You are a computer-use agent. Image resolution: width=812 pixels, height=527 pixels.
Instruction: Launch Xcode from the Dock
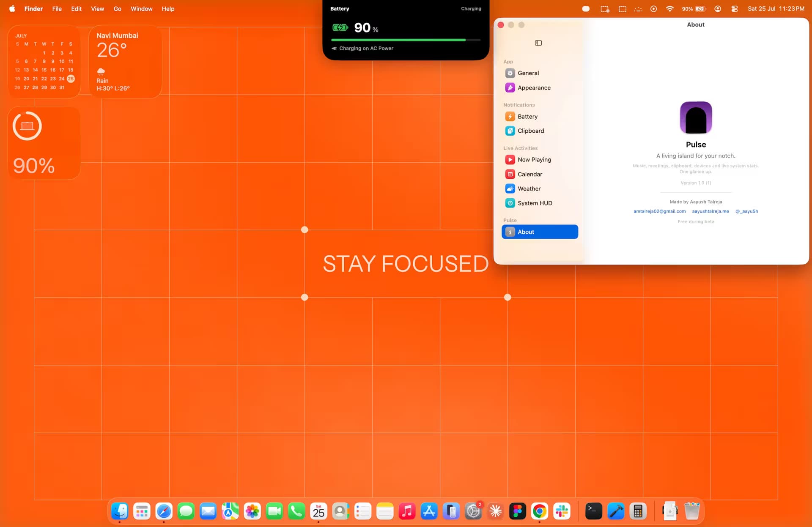coord(616,511)
